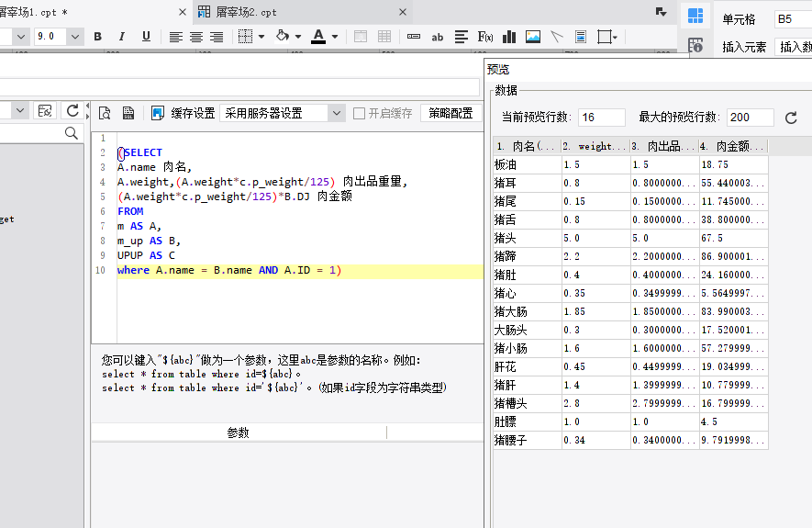Click the cell border style icon

[245, 37]
